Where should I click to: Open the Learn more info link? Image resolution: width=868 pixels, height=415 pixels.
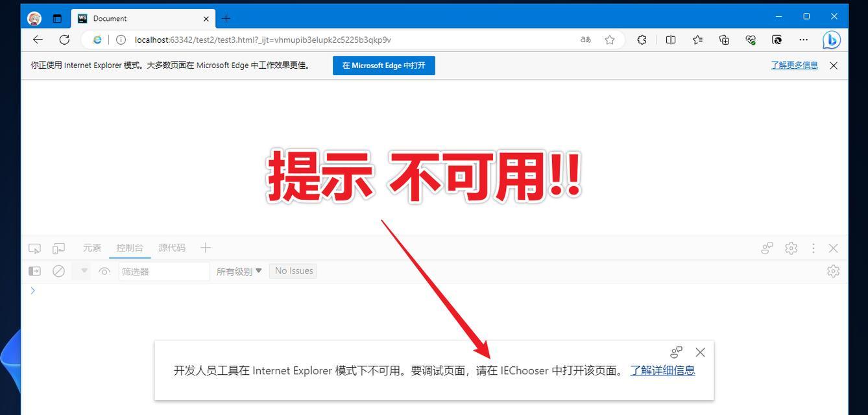point(794,65)
